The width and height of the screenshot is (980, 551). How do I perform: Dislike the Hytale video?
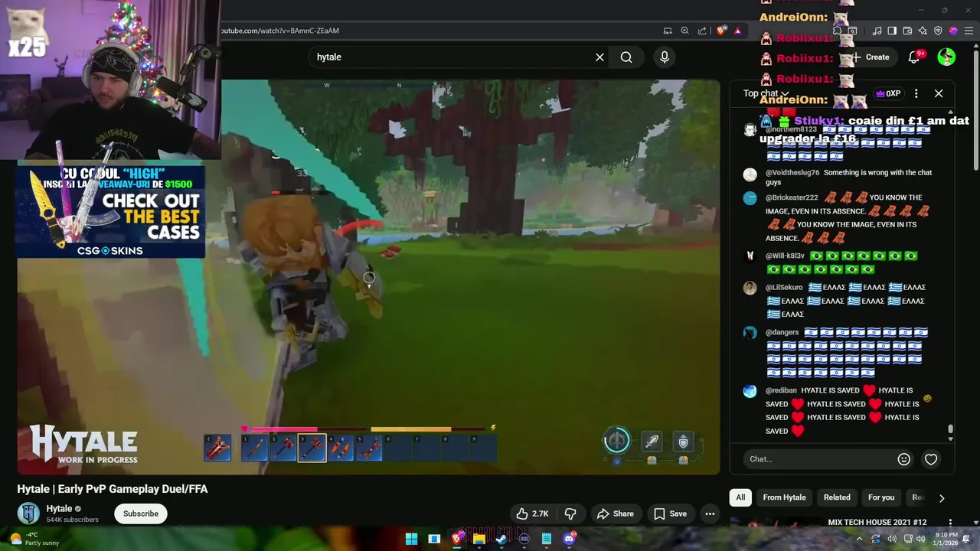[x=570, y=514]
